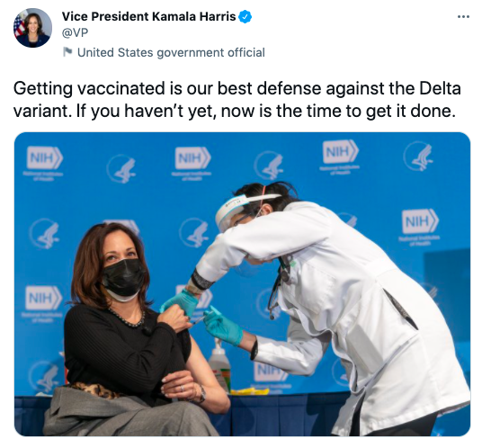The image size is (482, 448).
Task: Click the gray jacket draped on lap
Action: click(123, 414)
